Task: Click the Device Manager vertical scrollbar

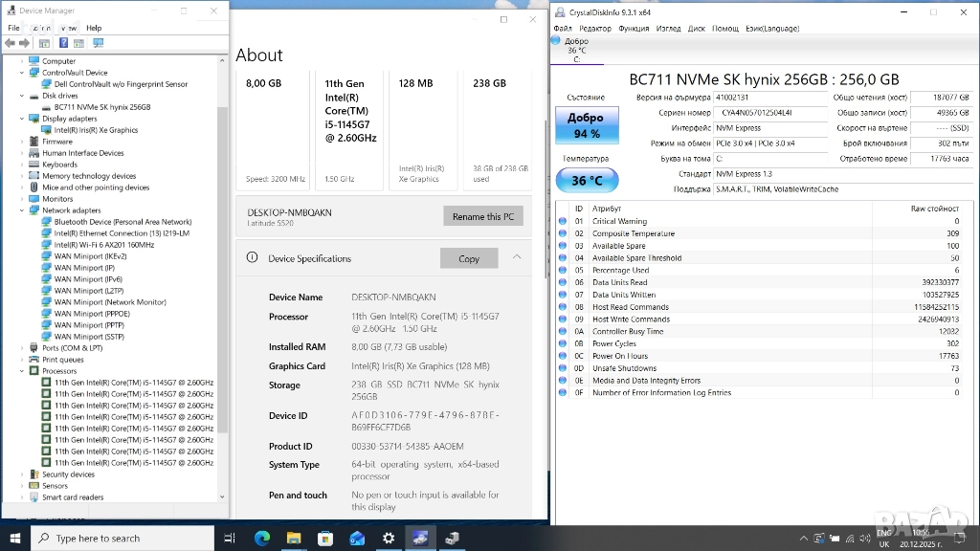Action: click(x=222, y=269)
